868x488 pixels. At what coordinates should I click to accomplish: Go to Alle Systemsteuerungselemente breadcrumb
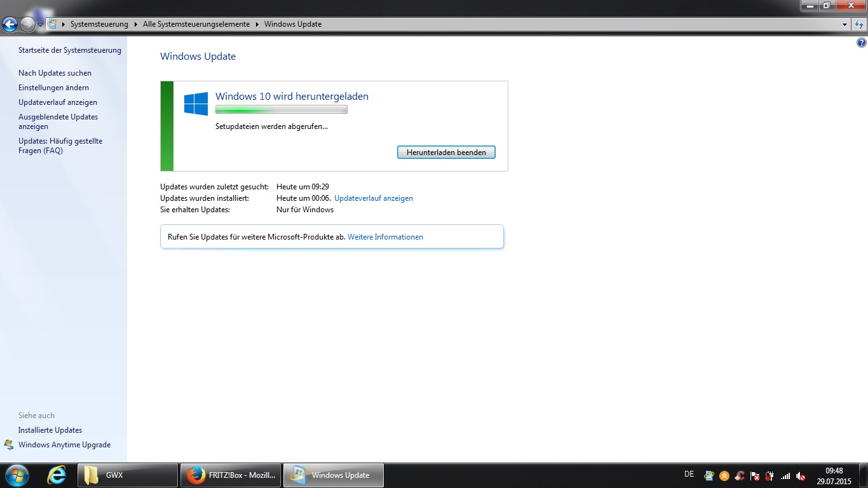pos(197,24)
